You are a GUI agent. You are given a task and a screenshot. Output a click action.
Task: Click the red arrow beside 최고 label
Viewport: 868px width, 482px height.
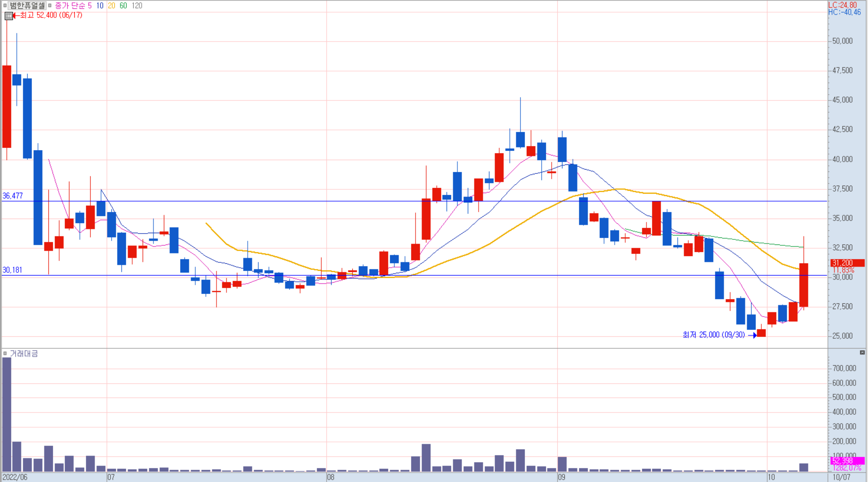[x=16, y=15]
